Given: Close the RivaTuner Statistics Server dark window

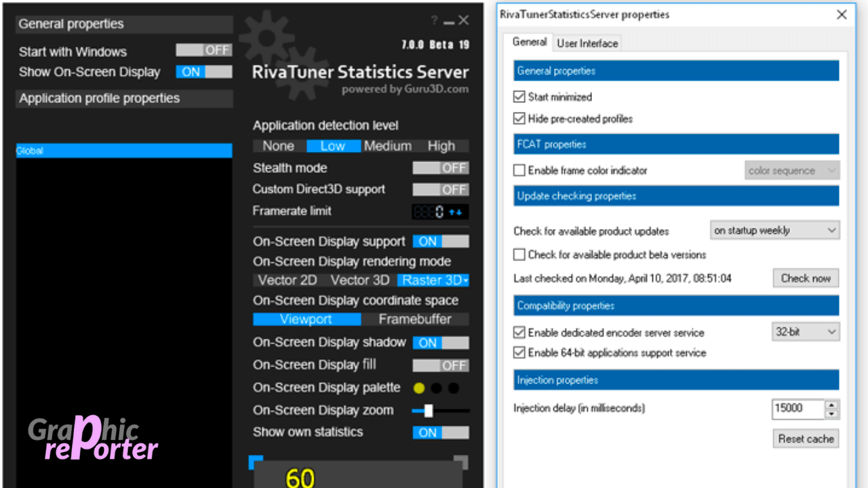Looking at the screenshot, I should tap(464, 20).
